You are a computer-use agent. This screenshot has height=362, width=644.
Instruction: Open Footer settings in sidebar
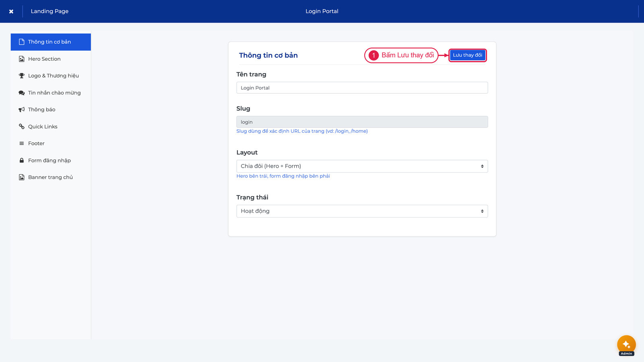(x=51, y=144)
